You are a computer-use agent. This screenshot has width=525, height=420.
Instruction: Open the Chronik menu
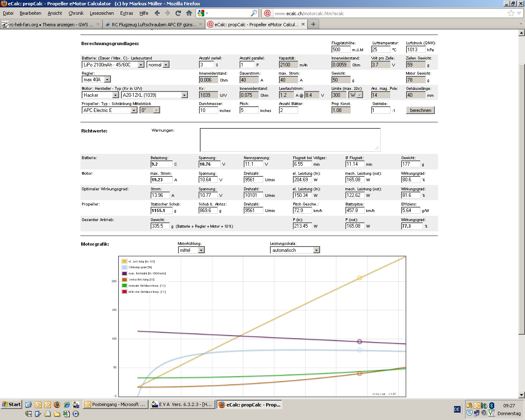pyautogui.click(x=76, y=13)
